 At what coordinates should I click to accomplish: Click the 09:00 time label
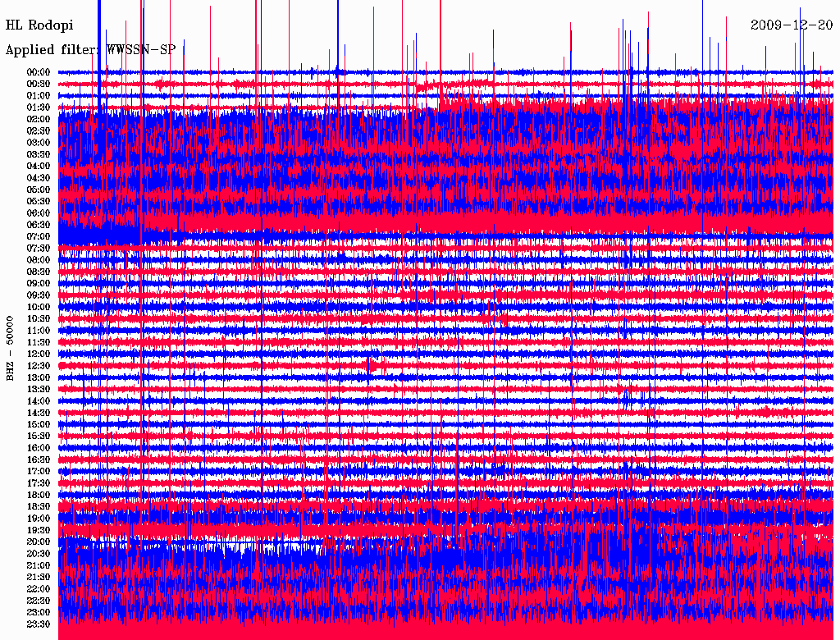point(39,283)
